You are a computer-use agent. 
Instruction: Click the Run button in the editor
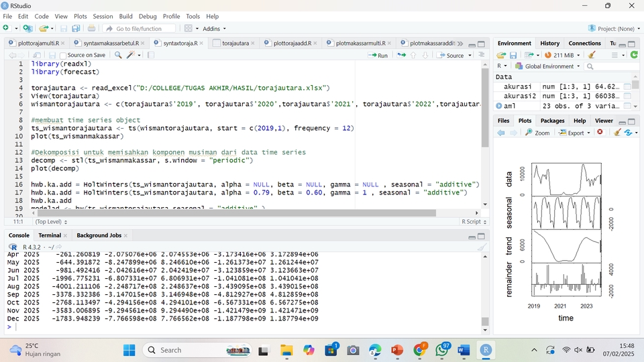[x=378, y=56]
